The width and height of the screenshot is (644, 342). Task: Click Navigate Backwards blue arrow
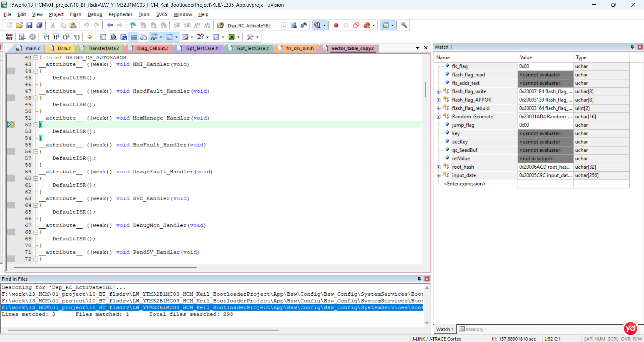point(110,25)
